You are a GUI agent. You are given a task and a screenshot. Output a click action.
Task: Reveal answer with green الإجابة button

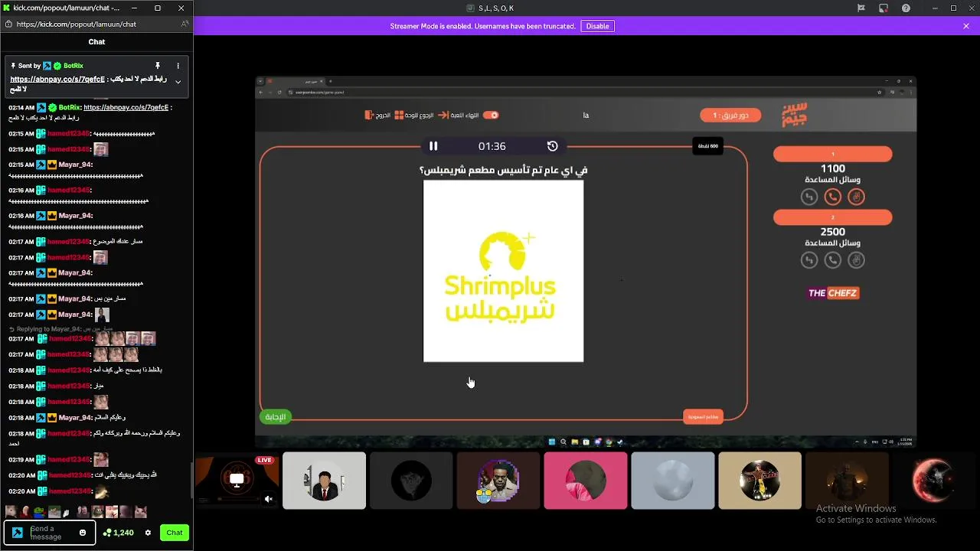[275, 417]
